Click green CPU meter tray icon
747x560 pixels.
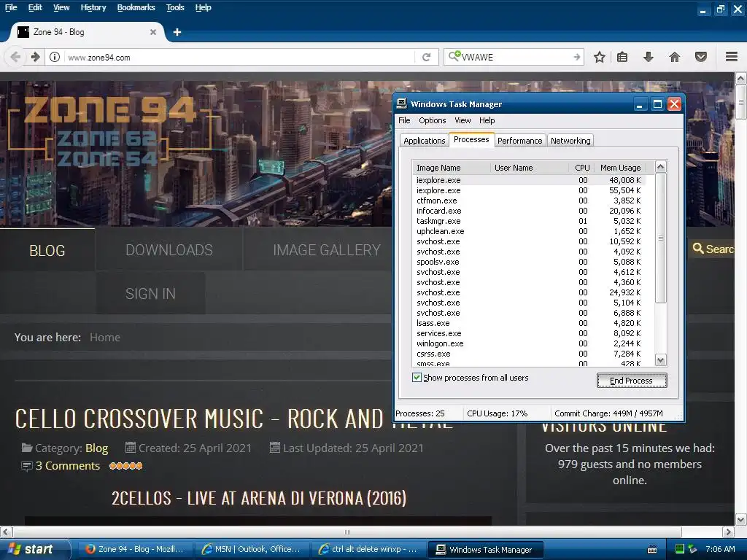680,549
